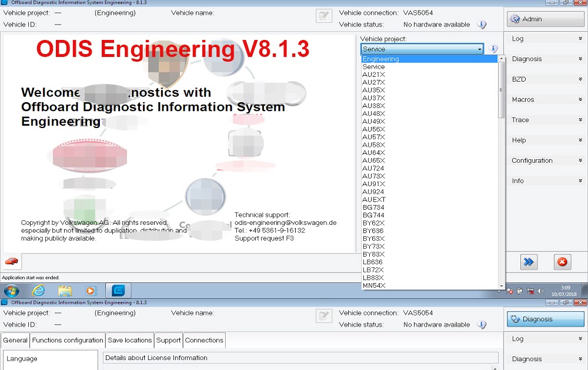
Task: Choose Engineering in the project dropdown list
Action: click(x=429, y=59)
